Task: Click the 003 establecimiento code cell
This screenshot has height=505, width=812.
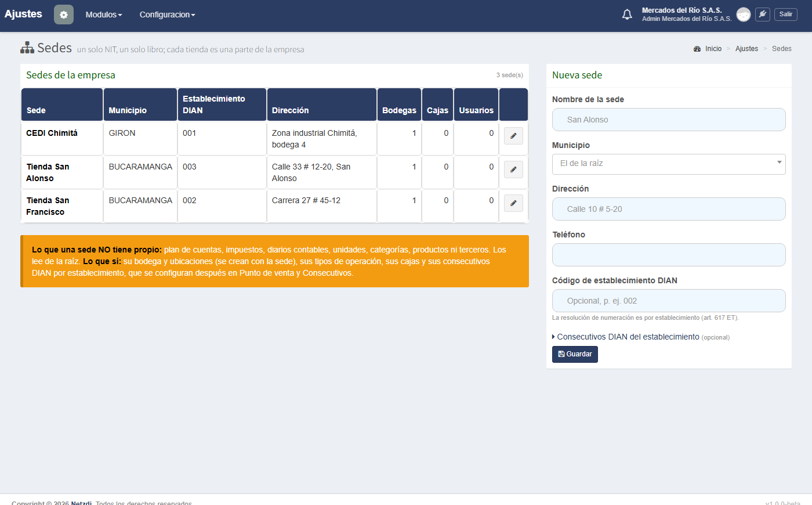Action: (222, 172)
